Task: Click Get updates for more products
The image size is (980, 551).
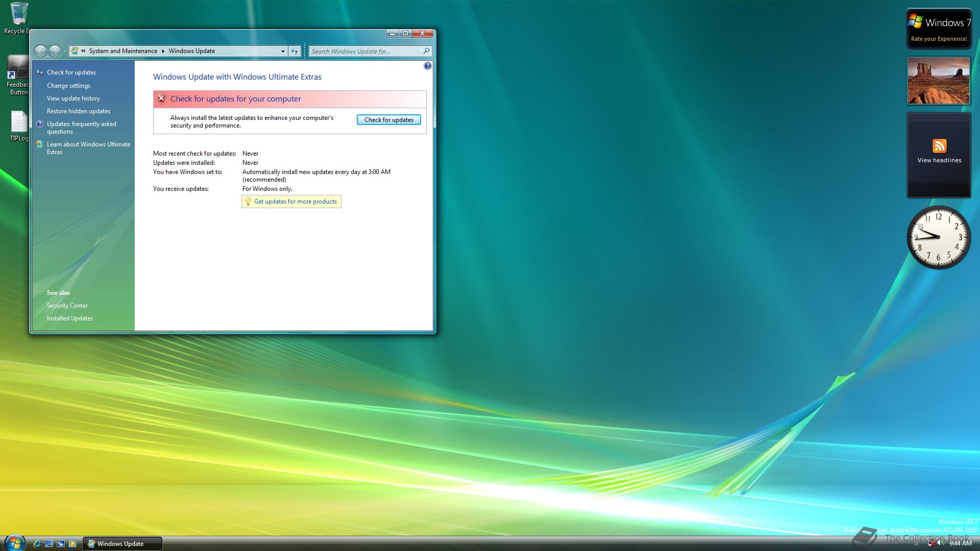Action: point(296,202)
